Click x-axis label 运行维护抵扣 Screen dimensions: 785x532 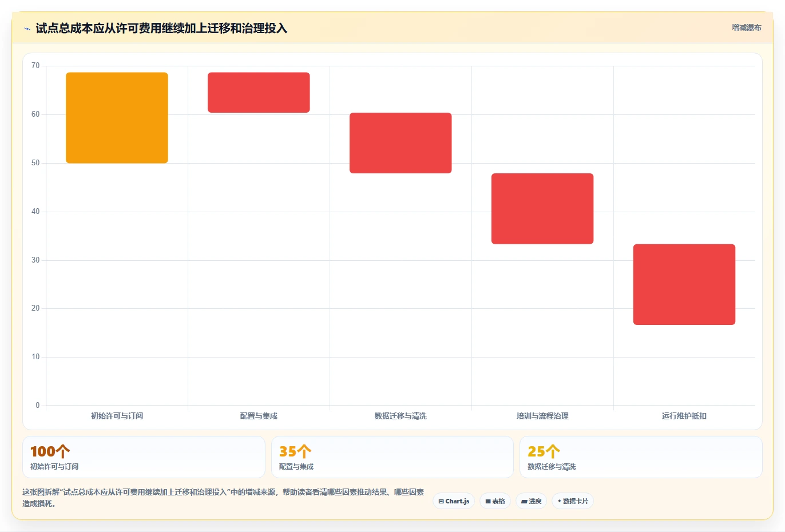click(x=684, y=416)
